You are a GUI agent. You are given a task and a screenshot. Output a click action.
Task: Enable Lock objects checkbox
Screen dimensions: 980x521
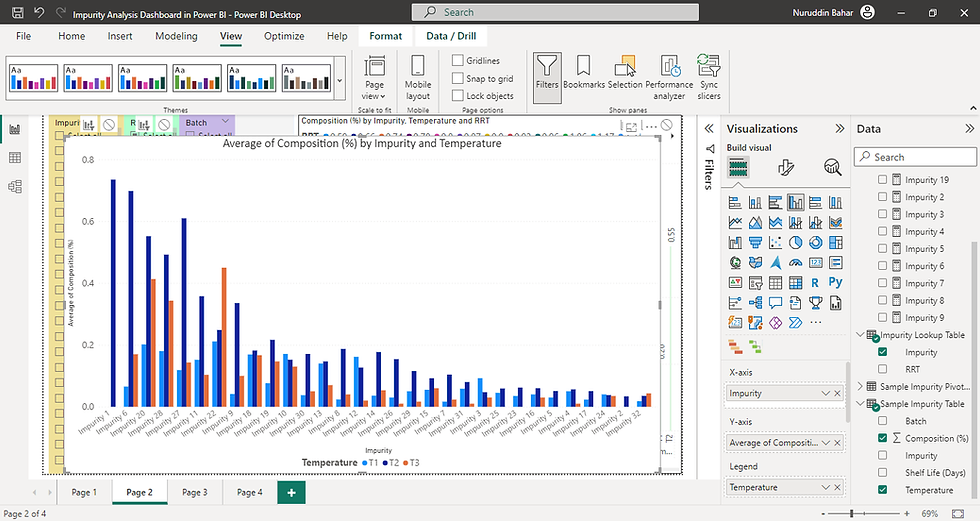pyautogui.click(x=458, y=96)
